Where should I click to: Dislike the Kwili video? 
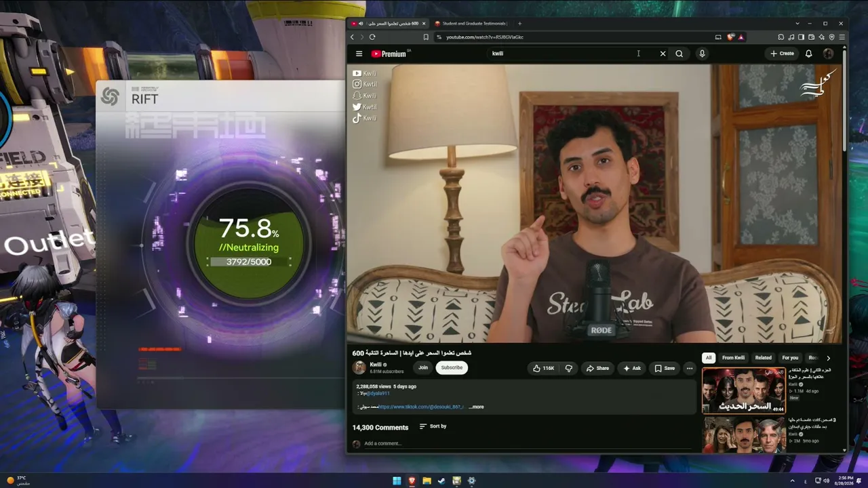click(569, 368)
